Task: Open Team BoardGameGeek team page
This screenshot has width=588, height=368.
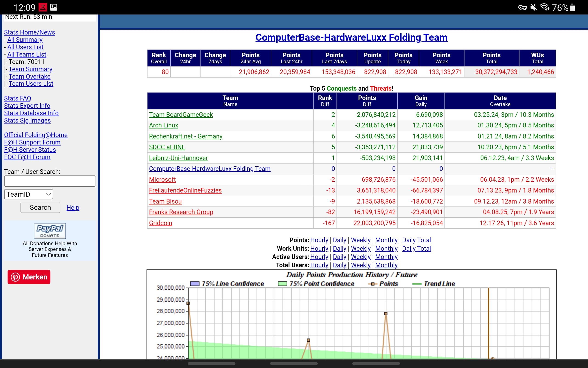Action: pyautogui.click(x=181, y=115)
